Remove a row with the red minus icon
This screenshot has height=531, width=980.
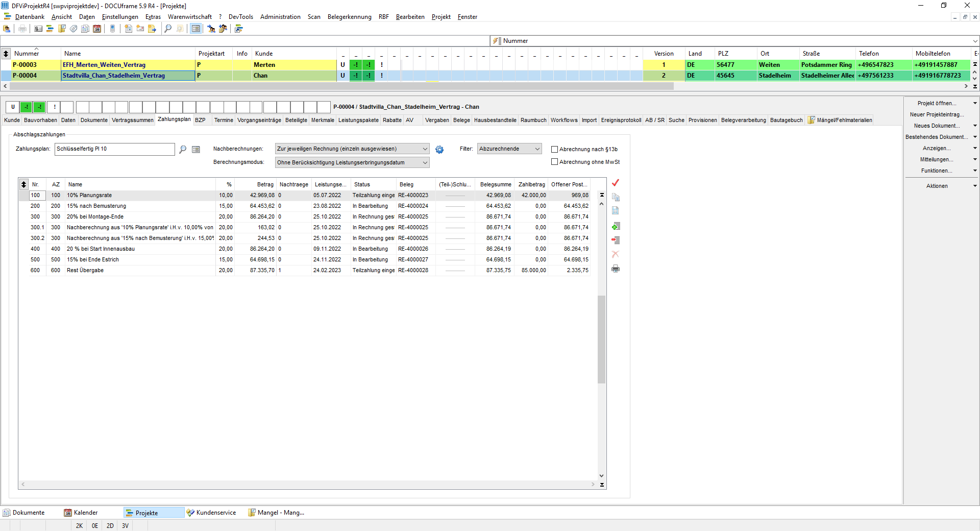[x=616, y=240]
